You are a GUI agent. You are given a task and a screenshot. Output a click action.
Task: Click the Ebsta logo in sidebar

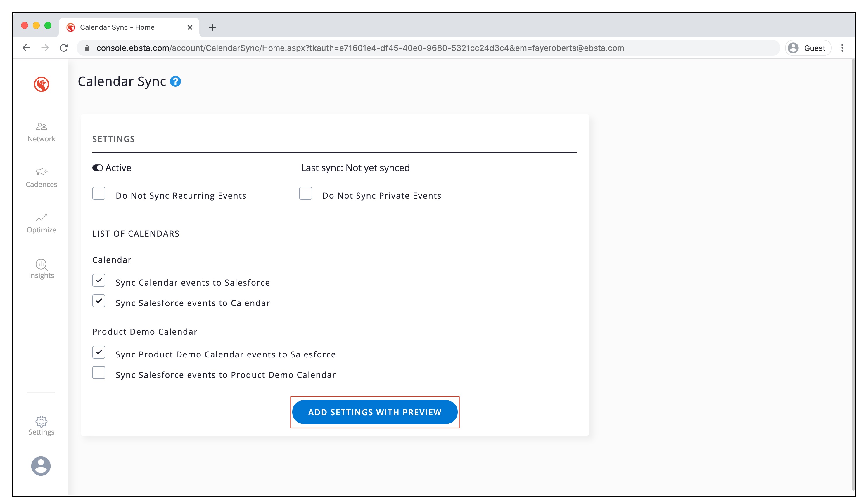tap(41, 84)
